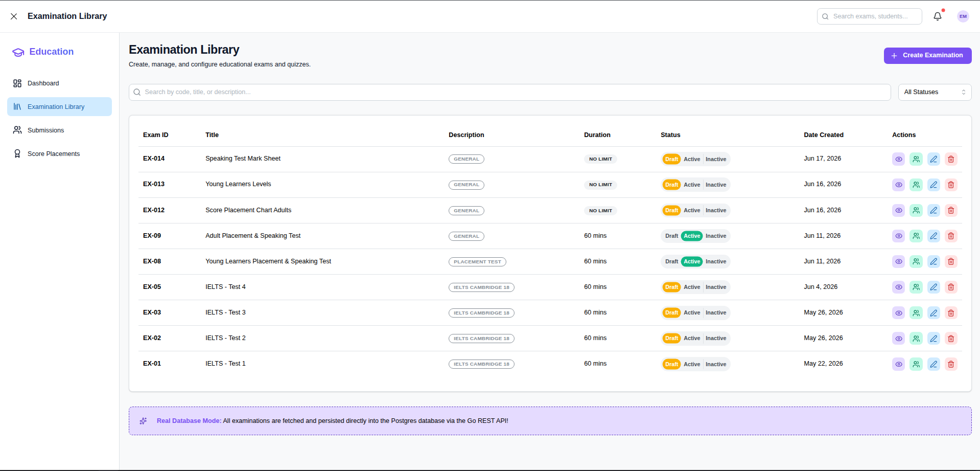Open the All Statuses filter dropdown
This screenshot has height=471, width=980.
pyautogui.click(x=935, y=92)
